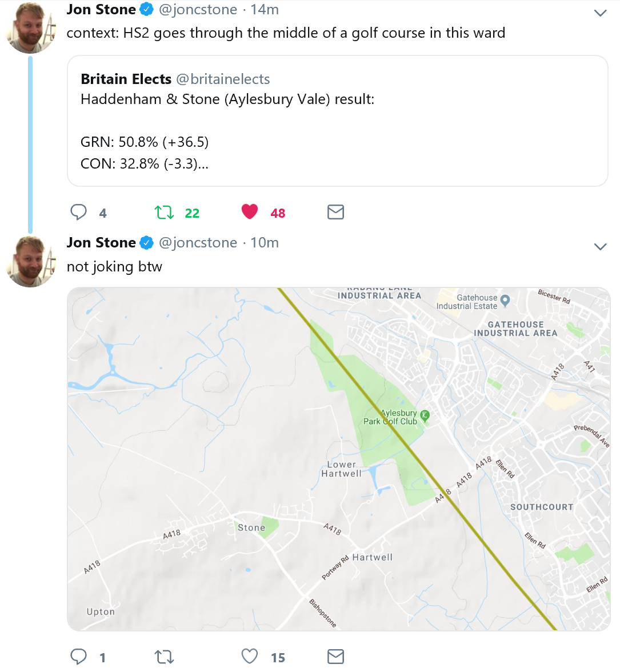Open more options chevron on first tweet
The width and height of the screenshot is (620, 672).
point(600,13)
